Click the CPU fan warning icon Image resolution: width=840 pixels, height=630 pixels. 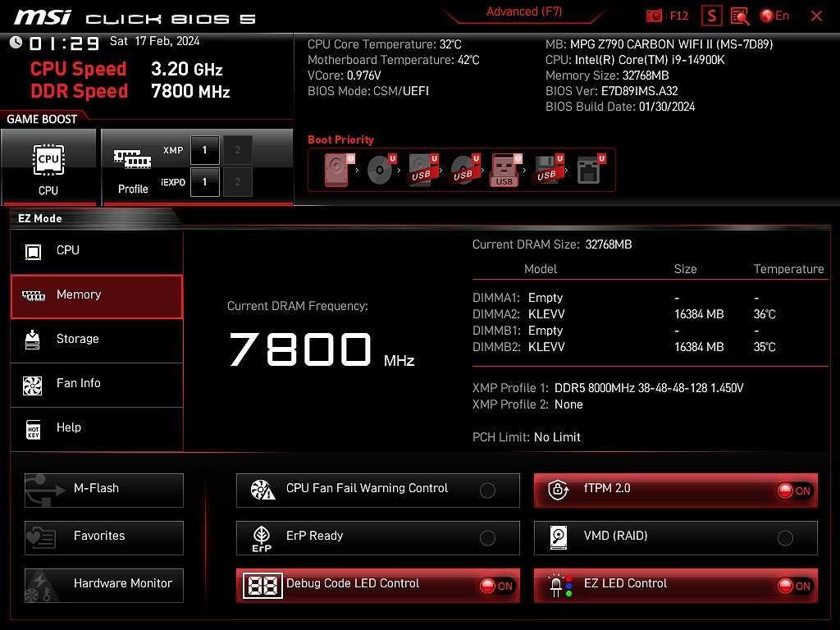262,490
